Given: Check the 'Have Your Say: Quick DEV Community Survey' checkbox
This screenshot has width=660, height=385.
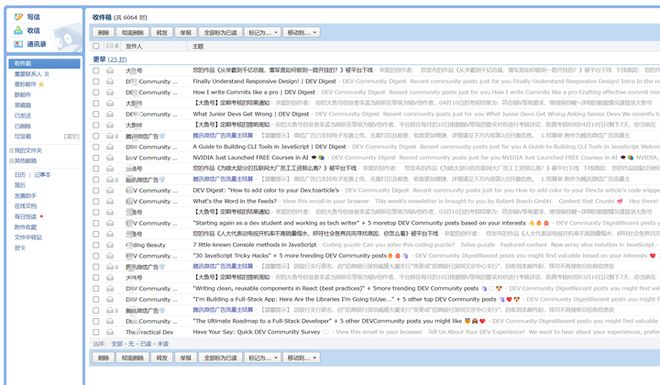Looking at the screenshot, I should point(96,332).
